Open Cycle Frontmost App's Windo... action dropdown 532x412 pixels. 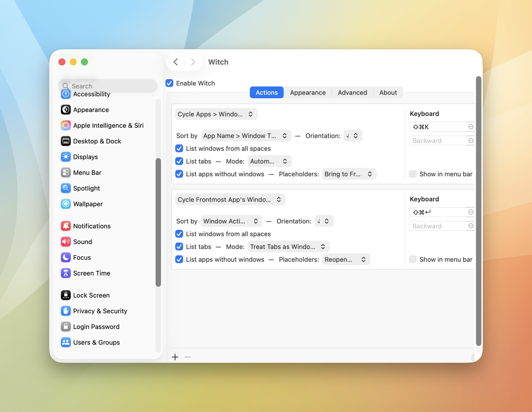click(x=230, y=200)
